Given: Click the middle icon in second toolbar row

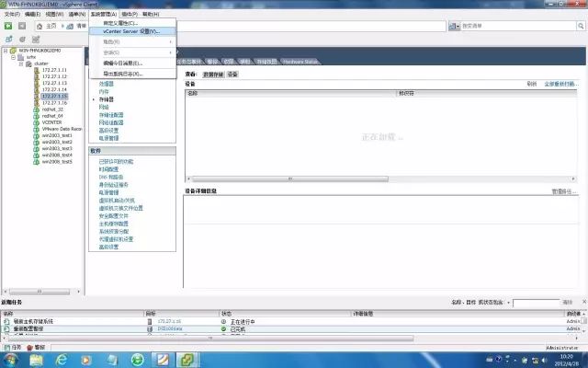Looking at the screenshot, I should tap(22, 39).
